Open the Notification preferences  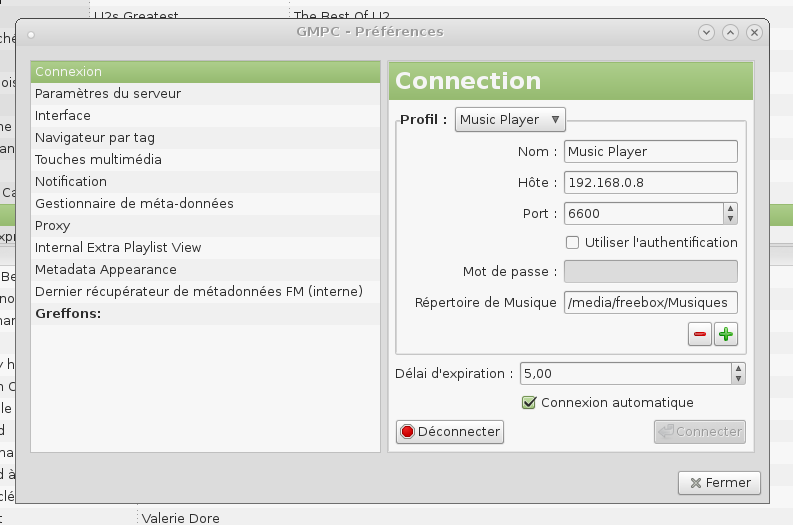tap(71, 182)
